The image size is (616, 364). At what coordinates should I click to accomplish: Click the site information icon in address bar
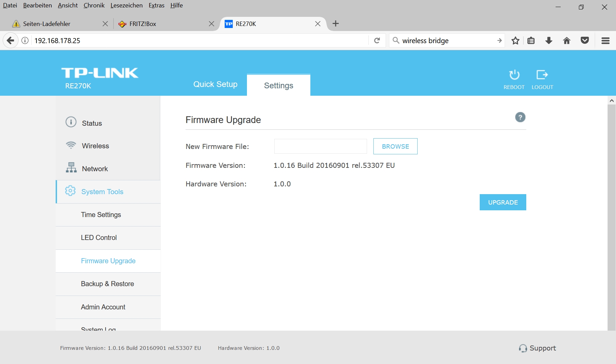point(25,41)
